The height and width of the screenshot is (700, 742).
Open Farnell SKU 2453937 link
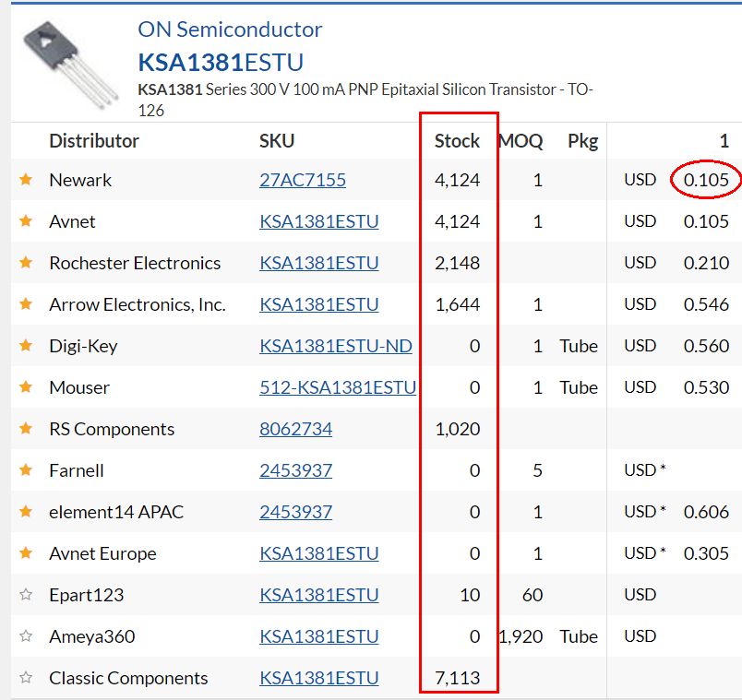coord(295,470)
